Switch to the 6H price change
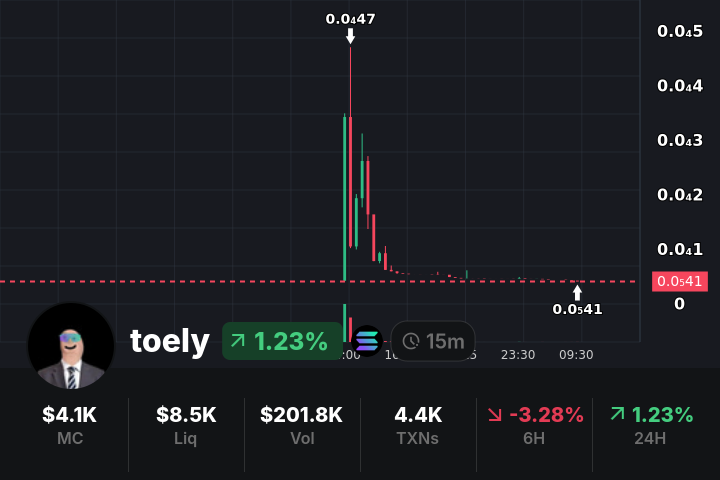This screenshot has width=720, height=480. (x=534, y=425)
